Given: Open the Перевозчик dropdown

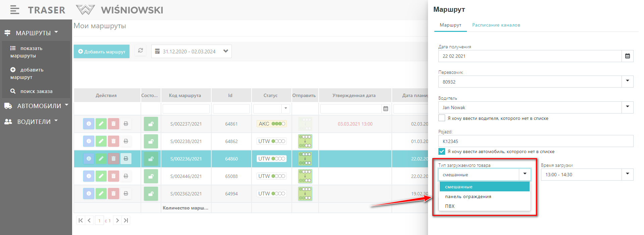Looking at the screenshot, I should (x=627, y=82).
